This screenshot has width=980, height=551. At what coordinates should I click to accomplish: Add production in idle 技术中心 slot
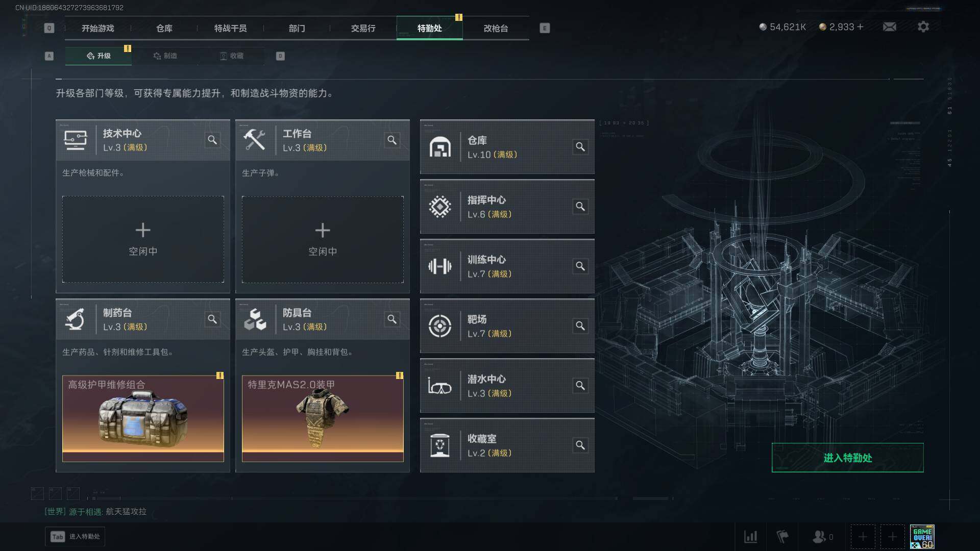[x=143, y=239]
